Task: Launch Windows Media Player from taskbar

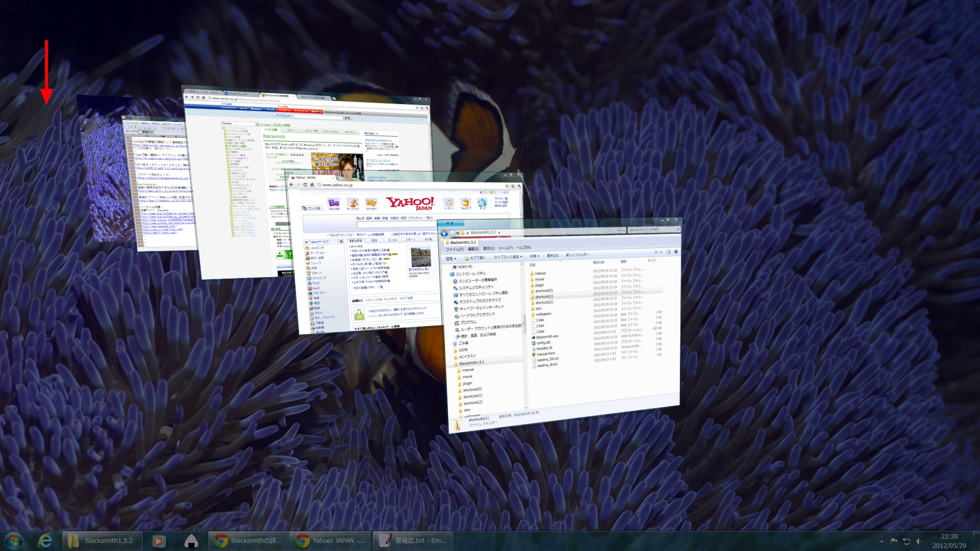Action: 159,541
